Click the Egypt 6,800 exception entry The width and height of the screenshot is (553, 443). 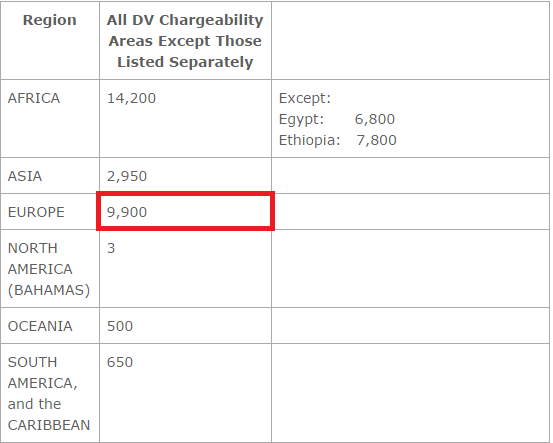337,119
